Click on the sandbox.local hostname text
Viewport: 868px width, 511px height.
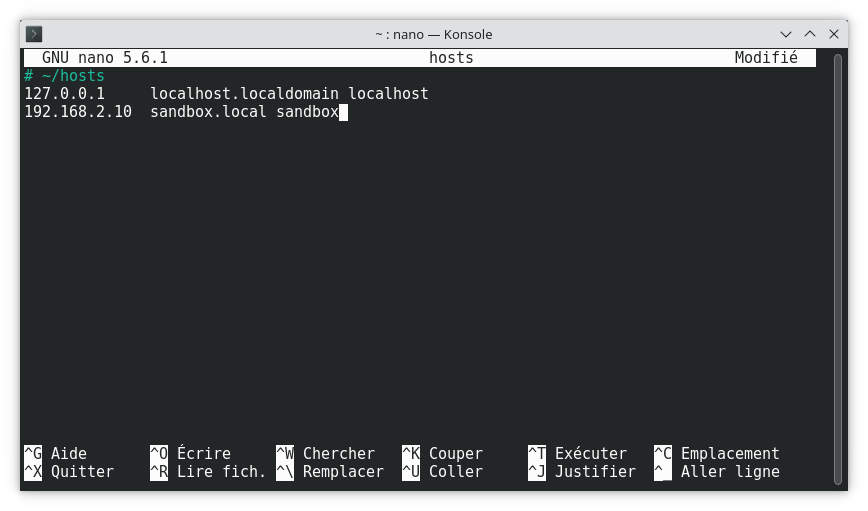[x=208, y=112]
